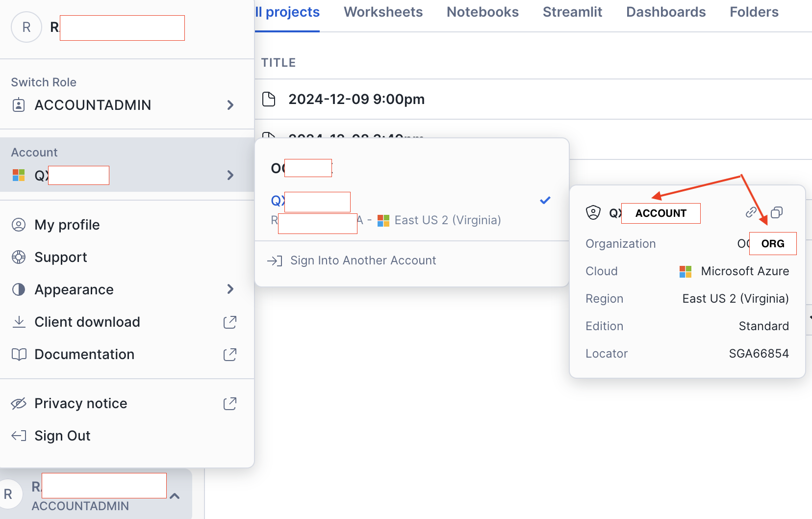
Task: Click ACCOUNTADMIN text under bottom user name
Action: (80, 506)
